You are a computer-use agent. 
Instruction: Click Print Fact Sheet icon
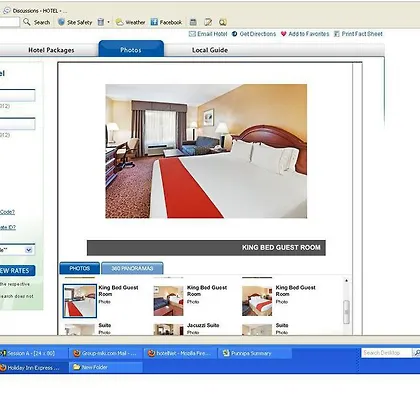(x=337, y=34)
